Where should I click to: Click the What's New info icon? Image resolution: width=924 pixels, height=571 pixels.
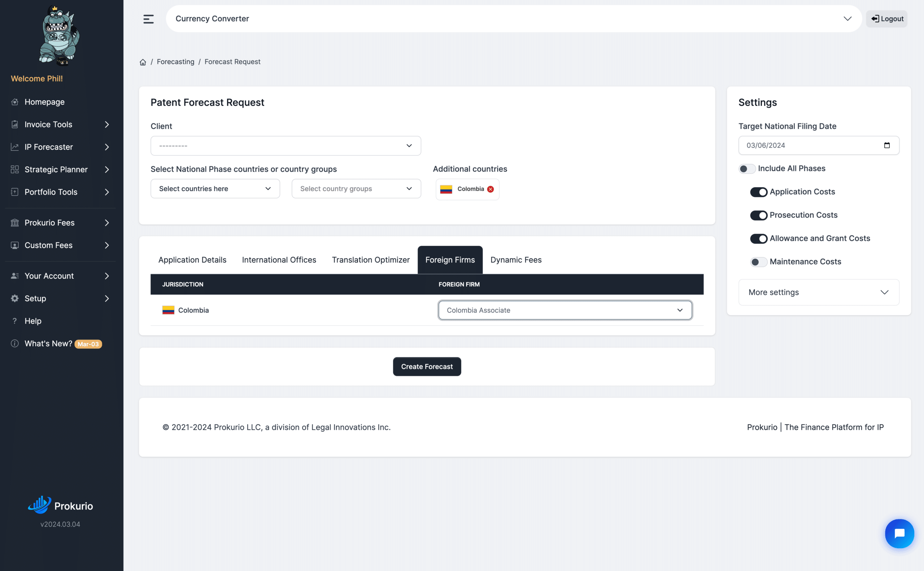point(15,344)
